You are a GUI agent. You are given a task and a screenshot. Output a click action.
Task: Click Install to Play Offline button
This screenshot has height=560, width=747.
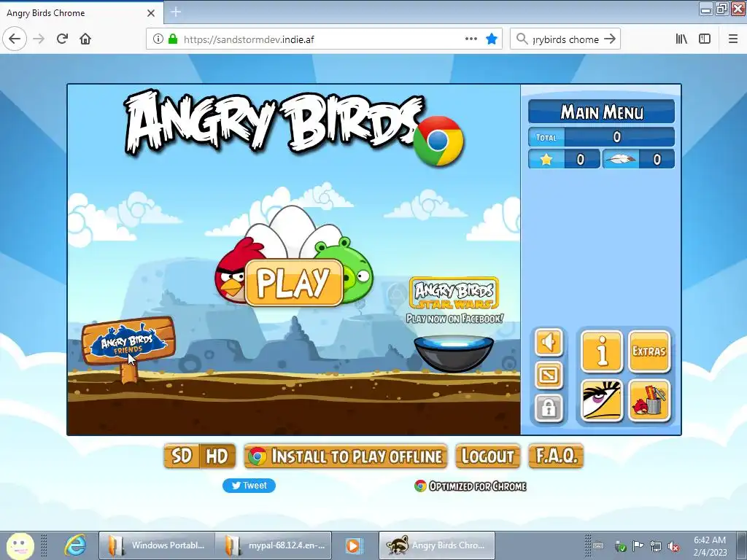pyautogui.click(x=346, y=456)
